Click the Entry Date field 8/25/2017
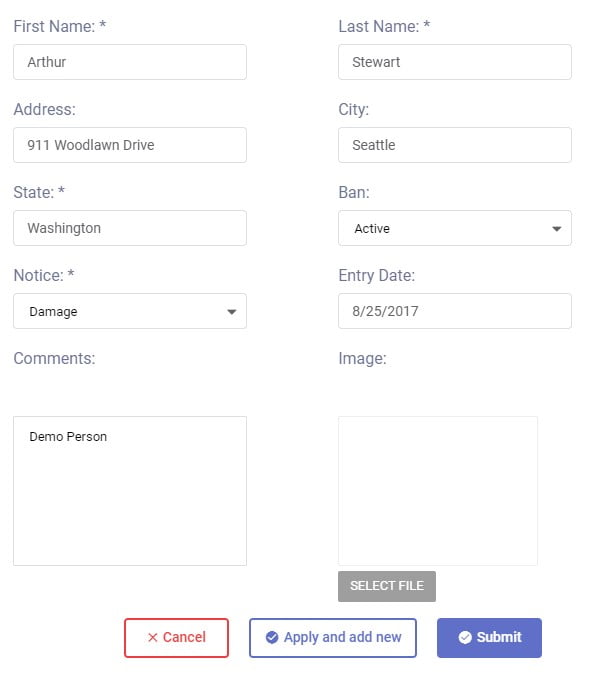 point(455,311)
